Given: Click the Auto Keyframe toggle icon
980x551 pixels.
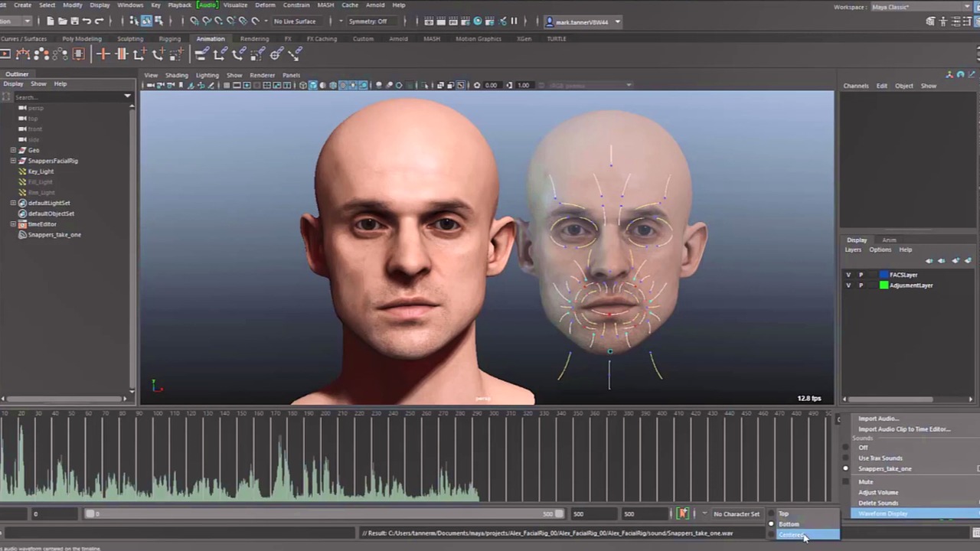Looking at the screenshot, I should click(682, 514).
